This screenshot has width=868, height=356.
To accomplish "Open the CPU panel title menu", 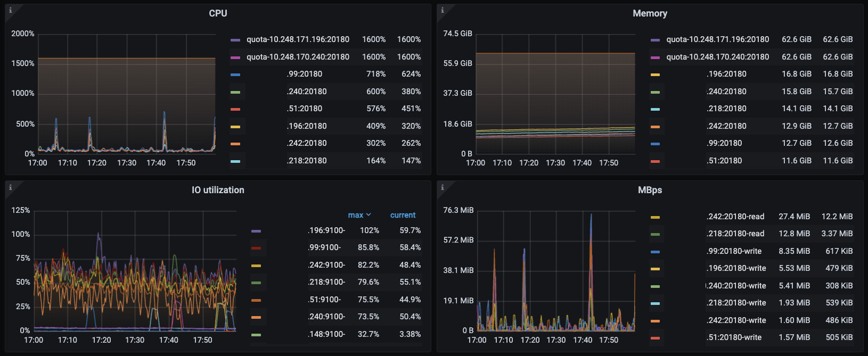I will (x=218, y=13).
